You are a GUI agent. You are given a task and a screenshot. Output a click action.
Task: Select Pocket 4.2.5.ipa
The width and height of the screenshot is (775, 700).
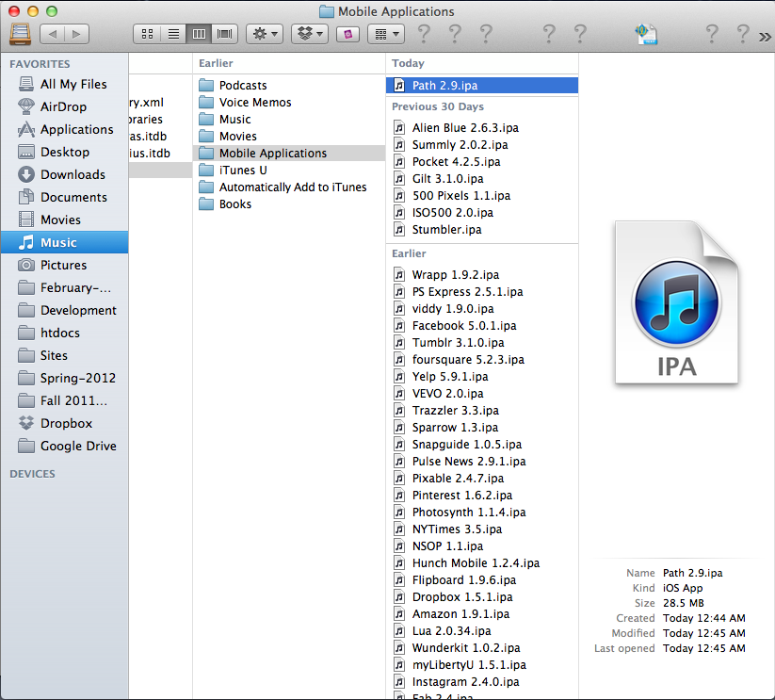tap(482, 162)
